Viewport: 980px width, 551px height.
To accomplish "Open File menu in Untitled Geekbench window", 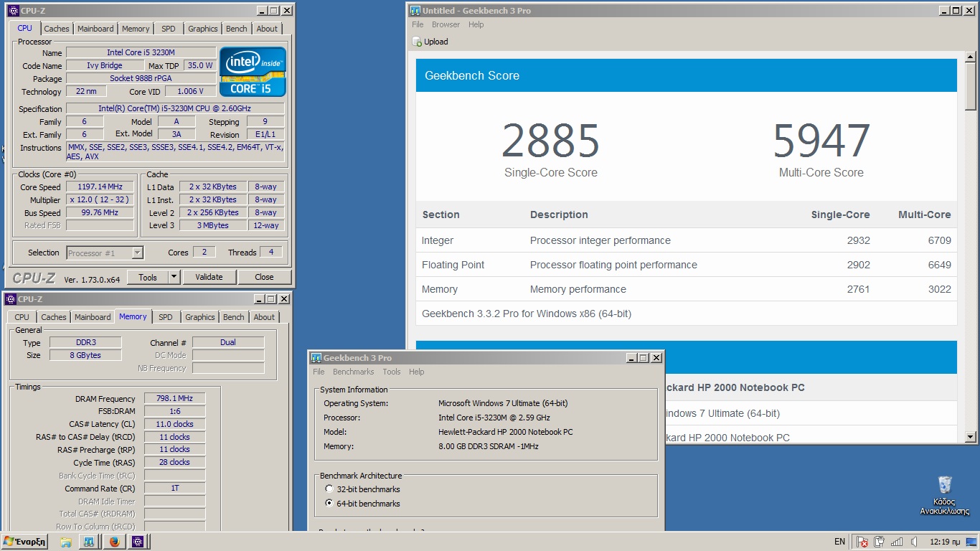I will (418, 24).
